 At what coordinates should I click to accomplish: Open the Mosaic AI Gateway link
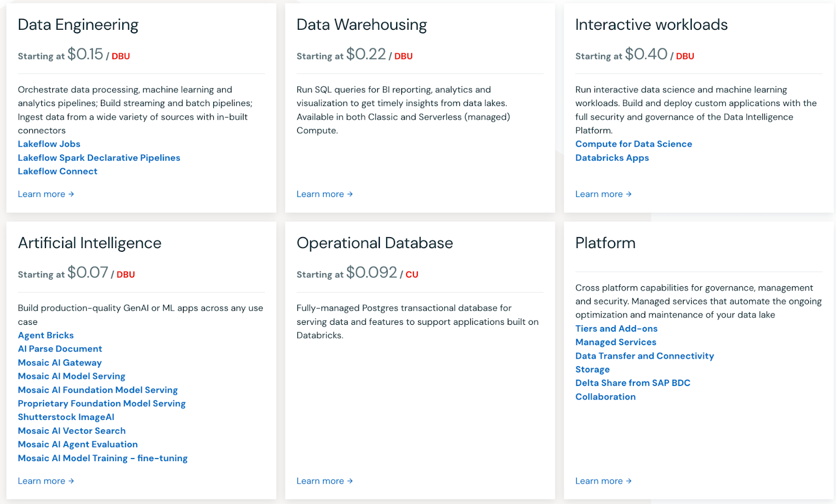(x=60, y=362)
